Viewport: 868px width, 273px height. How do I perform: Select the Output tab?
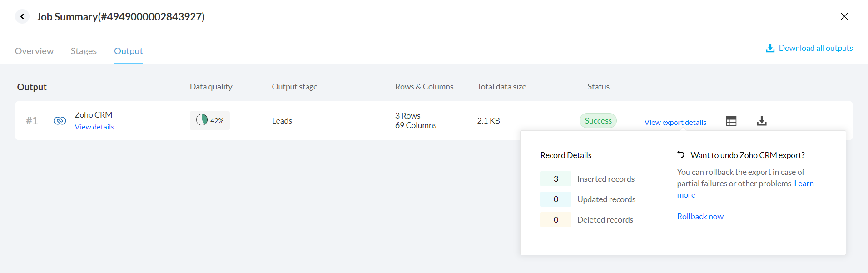click(128, 51)
